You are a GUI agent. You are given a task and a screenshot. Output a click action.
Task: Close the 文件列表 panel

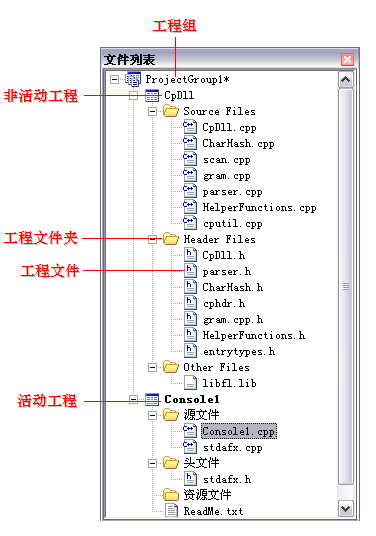(347, 59)
